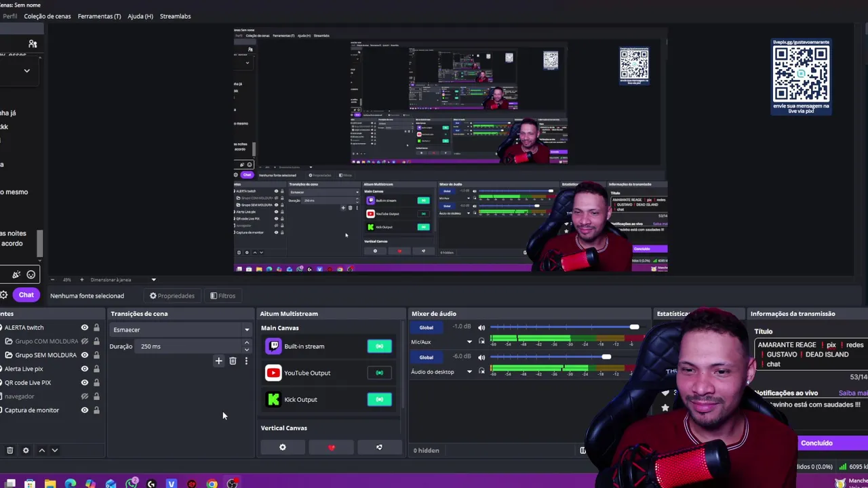Enable the YouTube Output stream switch

[x=379, y=373]
